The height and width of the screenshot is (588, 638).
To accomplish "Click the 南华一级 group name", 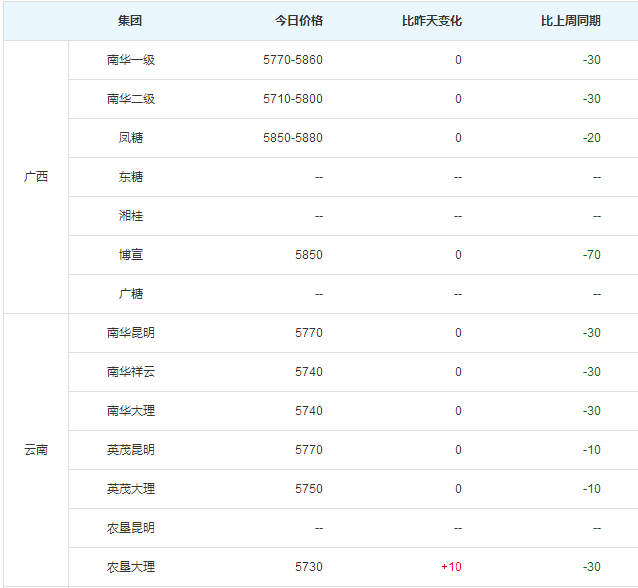I will click(x=131, y=60).
